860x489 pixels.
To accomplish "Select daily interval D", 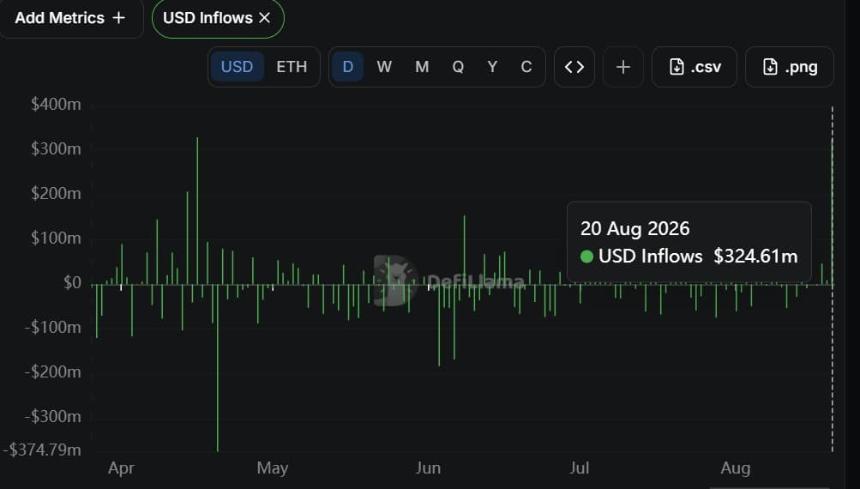I will pos(348,67).
